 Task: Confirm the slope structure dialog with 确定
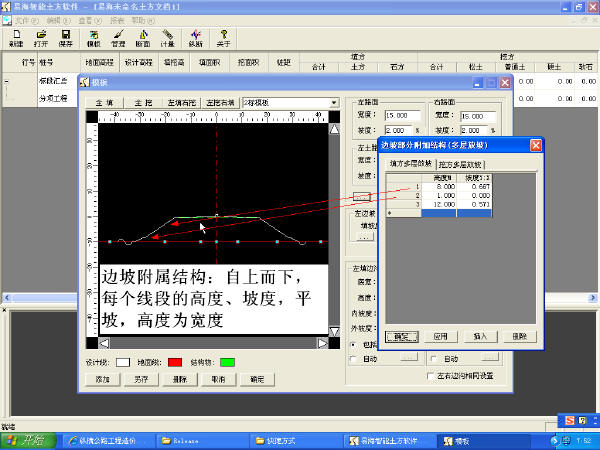point(402,337)
